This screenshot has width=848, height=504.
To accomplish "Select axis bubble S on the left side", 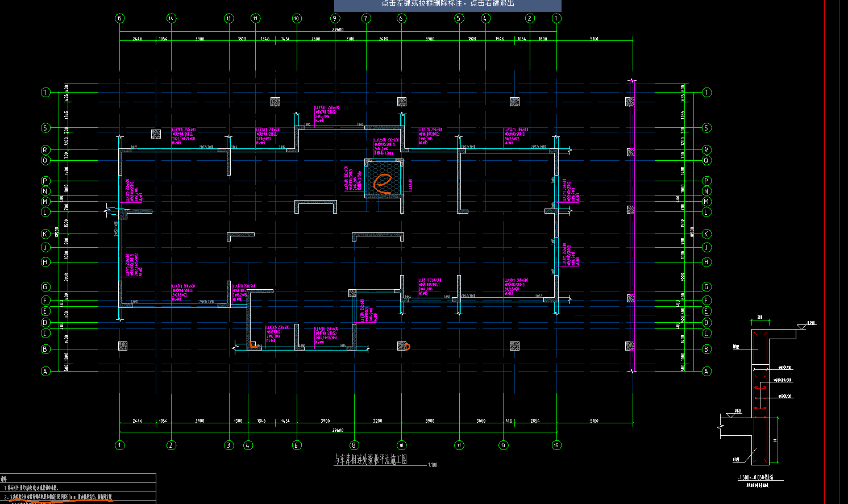I will (45, 128).
